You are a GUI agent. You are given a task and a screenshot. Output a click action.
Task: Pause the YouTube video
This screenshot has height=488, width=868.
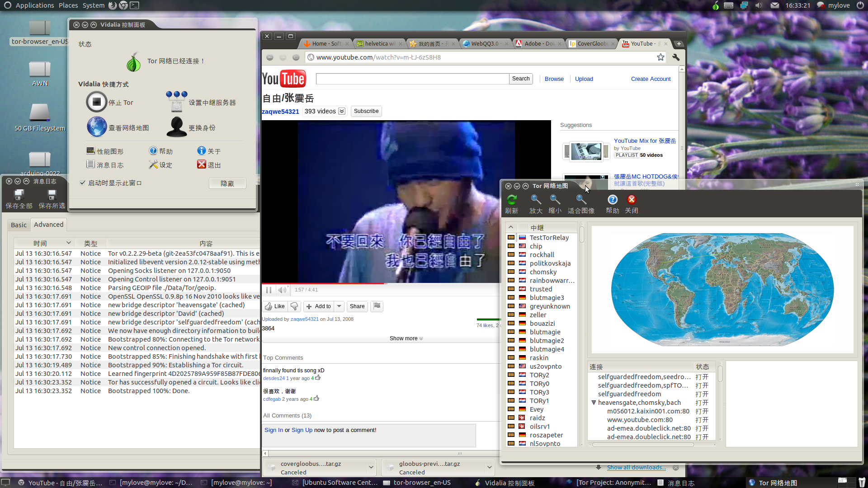point(269,290)
